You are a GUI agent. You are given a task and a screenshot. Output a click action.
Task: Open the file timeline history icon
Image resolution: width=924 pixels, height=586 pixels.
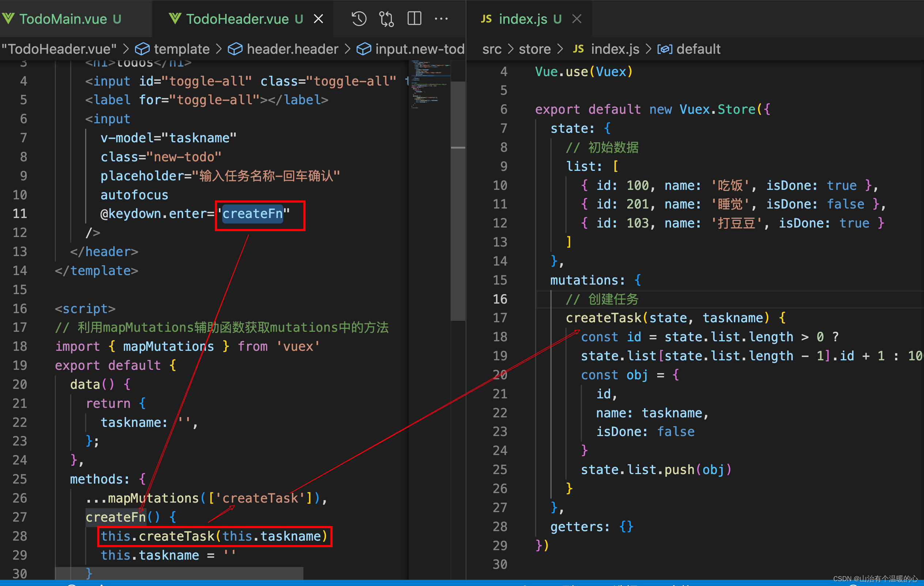point(359,18)
